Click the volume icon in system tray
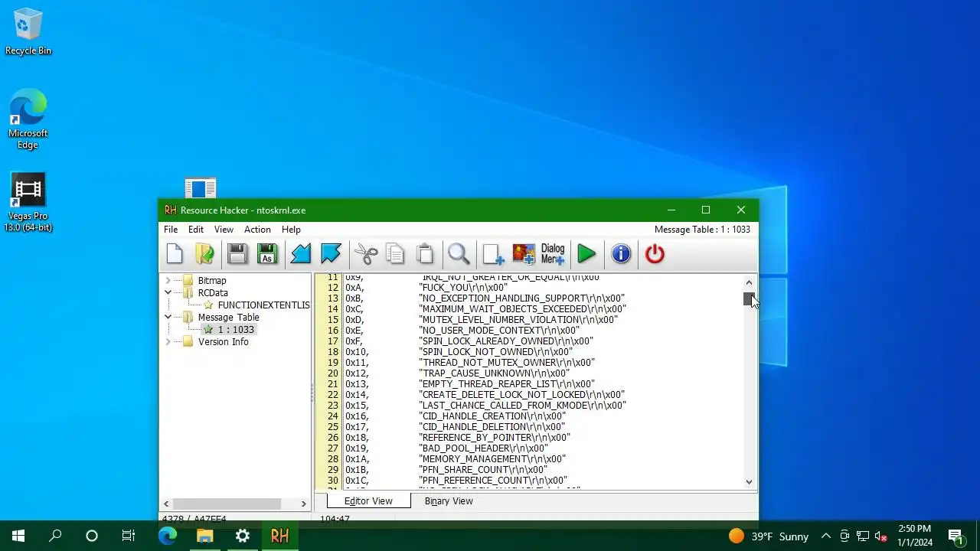 click(x=880, y=536)
